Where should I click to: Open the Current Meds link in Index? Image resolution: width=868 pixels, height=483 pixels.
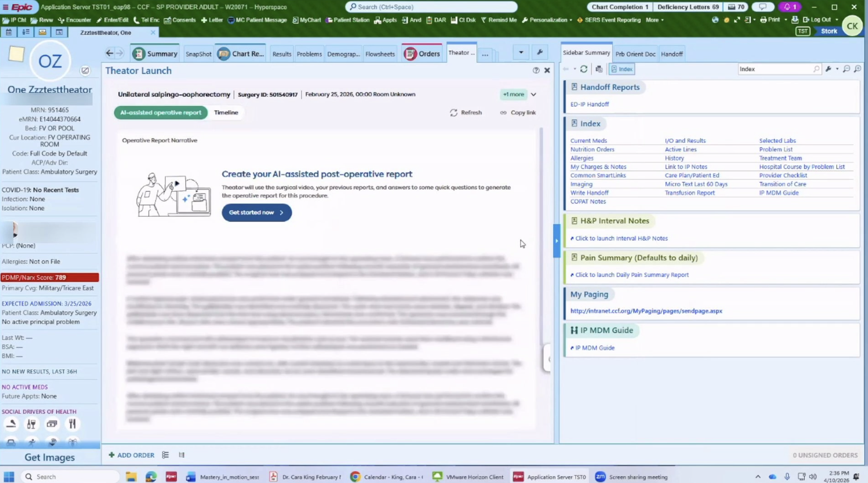588,141
